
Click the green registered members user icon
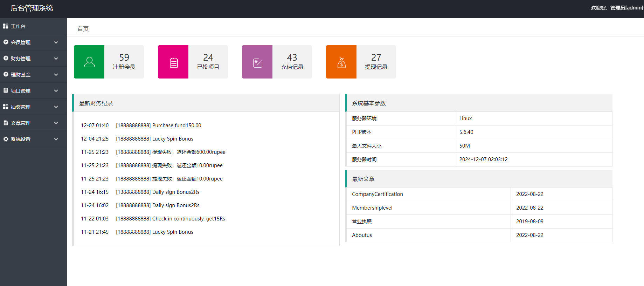pos(89,62)
